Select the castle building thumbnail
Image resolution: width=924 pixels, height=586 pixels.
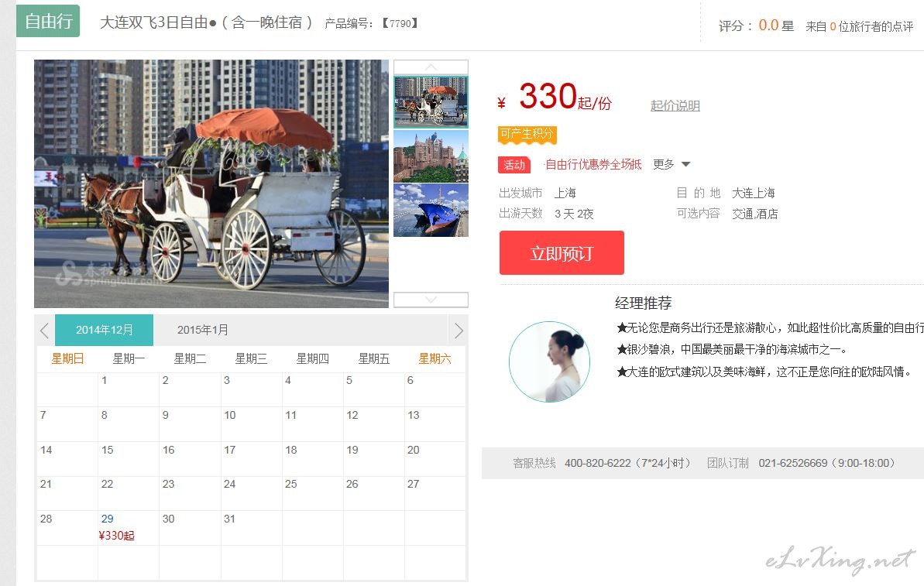431,156
